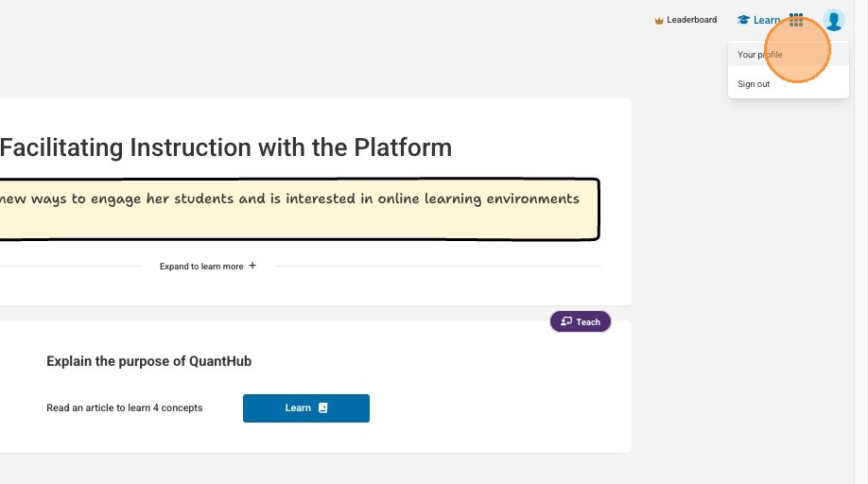
Task: Select Your profile from the menu
Action: pos(760,55)
